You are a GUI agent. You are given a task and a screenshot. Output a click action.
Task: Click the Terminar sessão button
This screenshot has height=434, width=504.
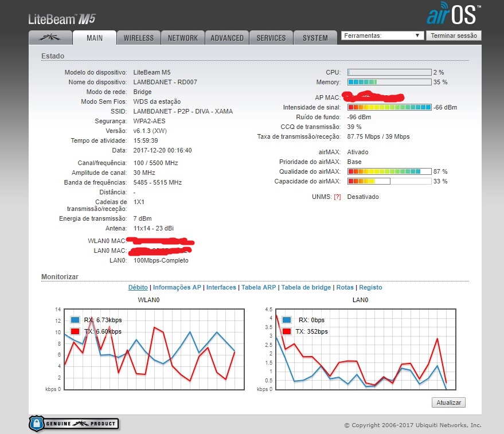point(454,36)
